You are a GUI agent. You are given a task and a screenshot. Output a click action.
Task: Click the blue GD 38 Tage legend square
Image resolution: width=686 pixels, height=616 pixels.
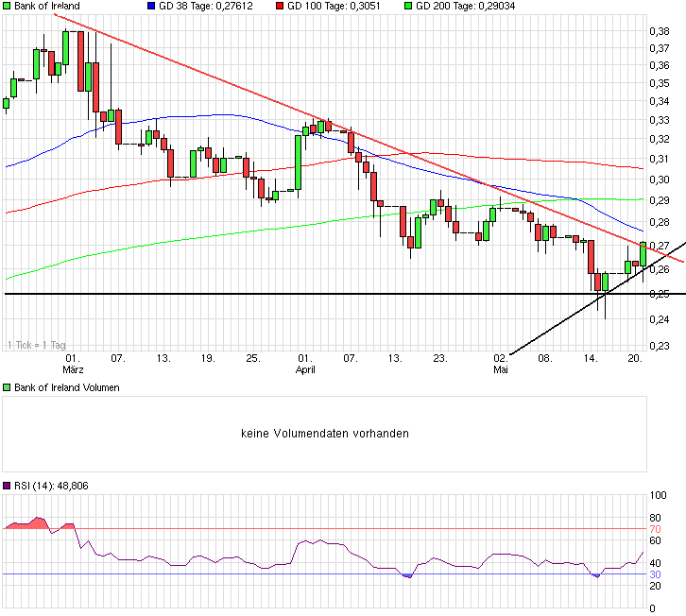[x=153, y=6]
